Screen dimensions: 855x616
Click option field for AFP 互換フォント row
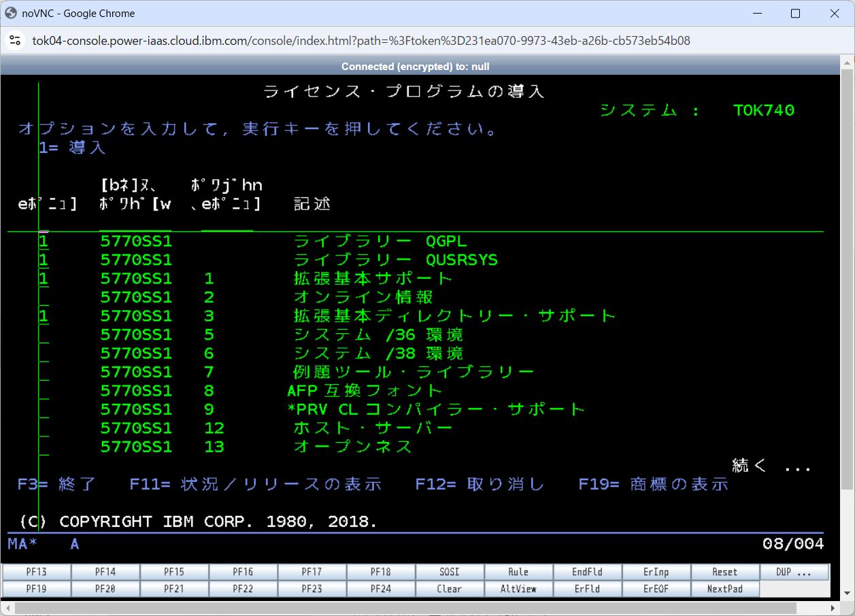point(44,391)
